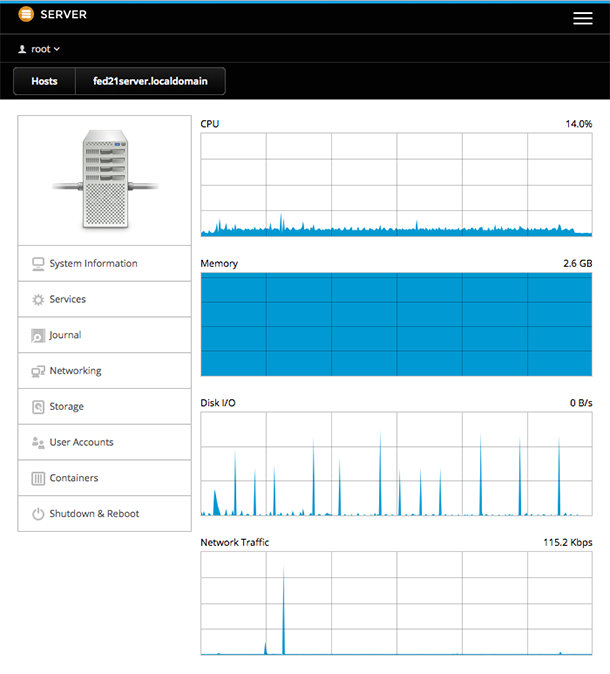
Task: Click the 115.2 Kbps network value
Action: point(568,542)
